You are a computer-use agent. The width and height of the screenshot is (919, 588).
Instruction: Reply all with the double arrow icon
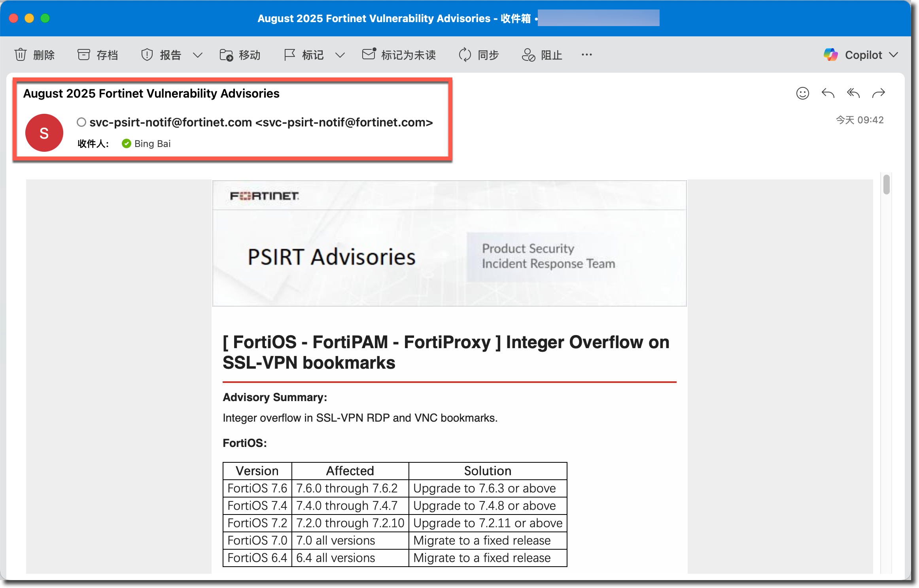pyautogui.click(x=853, y=93)
